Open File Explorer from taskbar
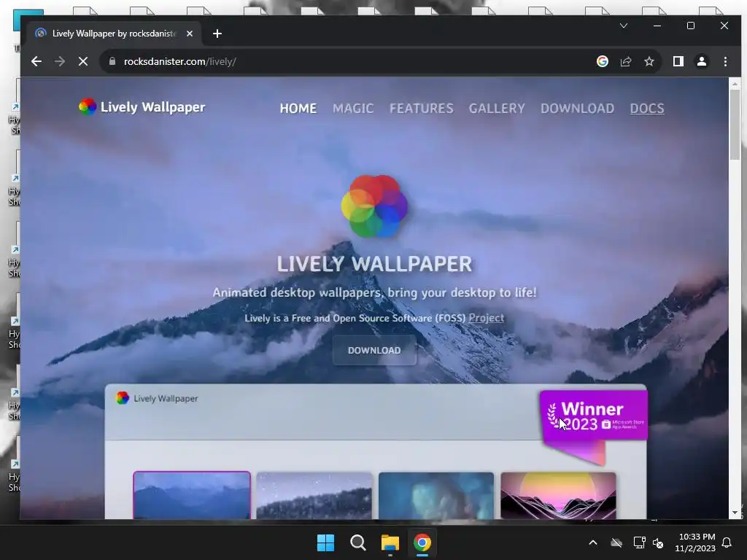This screenshot has height=560, width=747. (x=390, y=542)
